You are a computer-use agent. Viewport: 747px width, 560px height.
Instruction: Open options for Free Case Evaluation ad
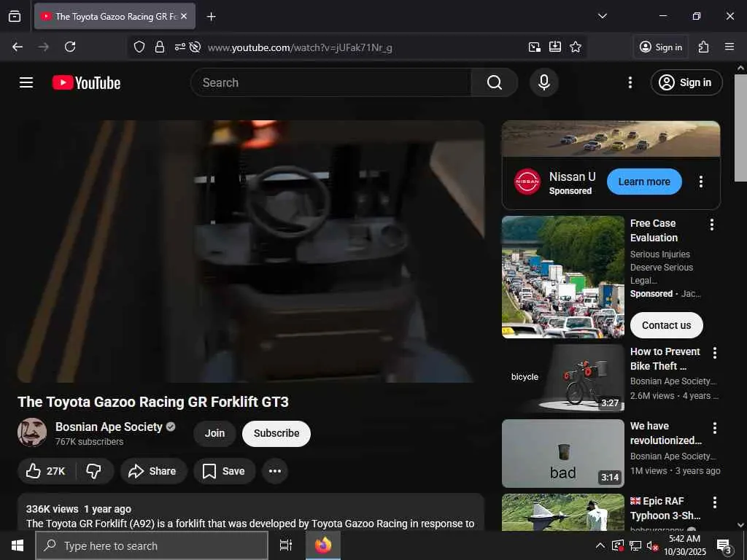coord(711,225)
